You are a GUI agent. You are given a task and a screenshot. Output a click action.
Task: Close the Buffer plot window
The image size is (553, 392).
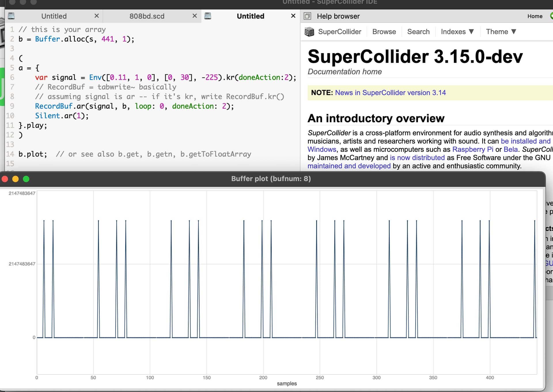[x=5, y=179]
